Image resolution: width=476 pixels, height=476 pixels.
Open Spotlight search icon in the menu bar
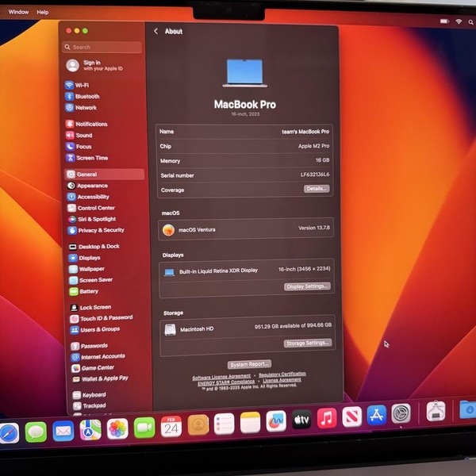pyautogui.click(x=470, y=22)
